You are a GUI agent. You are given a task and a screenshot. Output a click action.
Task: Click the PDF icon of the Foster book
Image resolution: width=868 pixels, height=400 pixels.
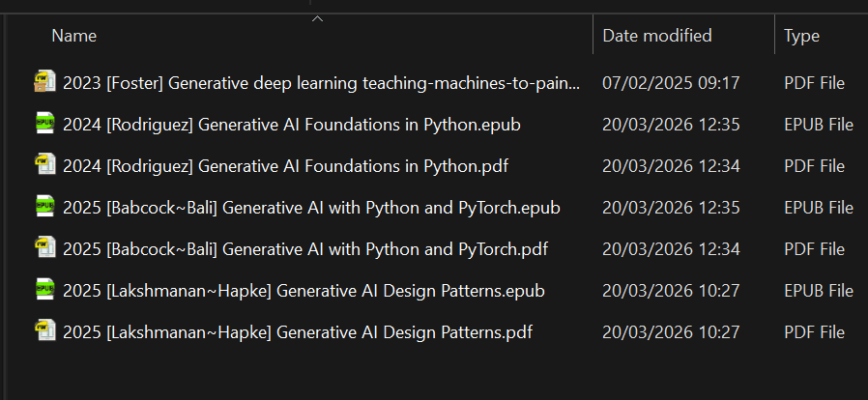point(44,83)
